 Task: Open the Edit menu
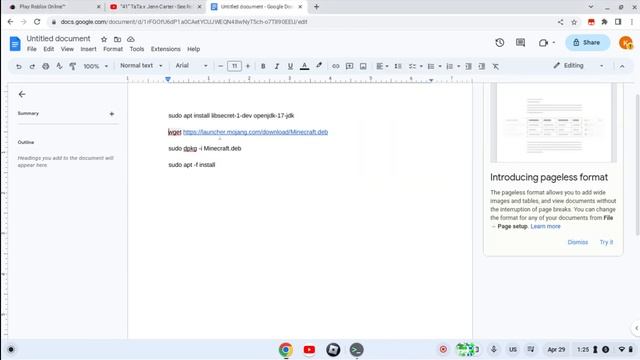pyautogui.click(x=49, y=49)
